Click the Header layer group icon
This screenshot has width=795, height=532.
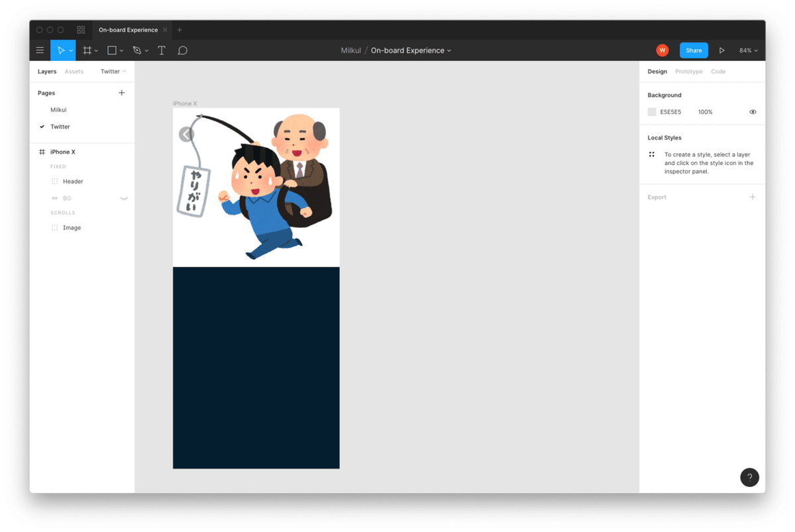(55, 181)
